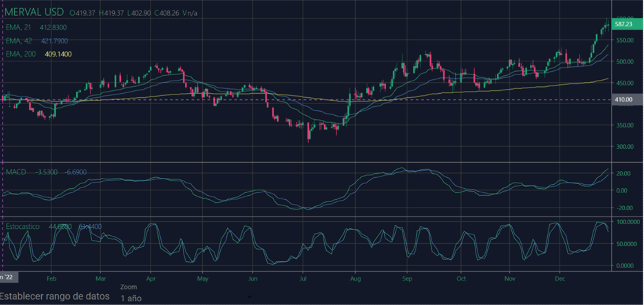Click the Estocastico value 61.4400
The width and height of the screenshot is (644, 305).
click(x=90, y=226)
